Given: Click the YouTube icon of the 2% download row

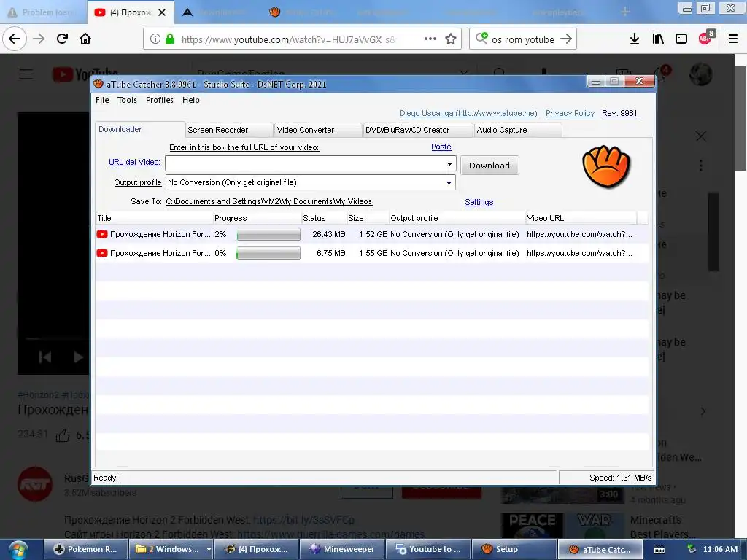Looking at the screenshot, I should (x=102, y=234).
